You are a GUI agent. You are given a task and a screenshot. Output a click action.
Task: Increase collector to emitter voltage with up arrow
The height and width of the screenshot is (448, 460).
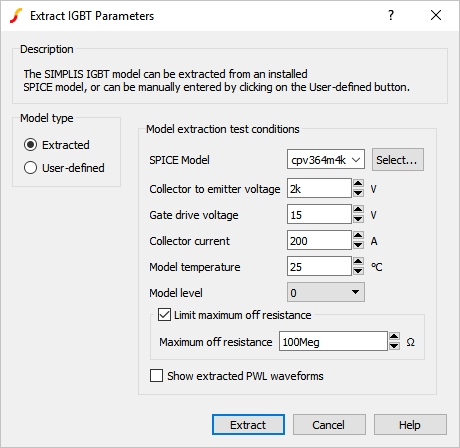[358, 183]
